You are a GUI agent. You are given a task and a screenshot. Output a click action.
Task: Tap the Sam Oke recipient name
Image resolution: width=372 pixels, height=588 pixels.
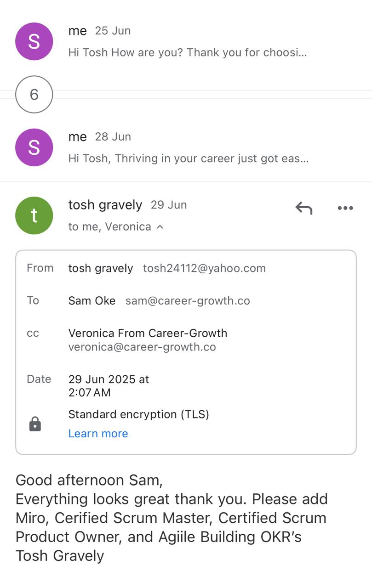[x=92, y=301]
